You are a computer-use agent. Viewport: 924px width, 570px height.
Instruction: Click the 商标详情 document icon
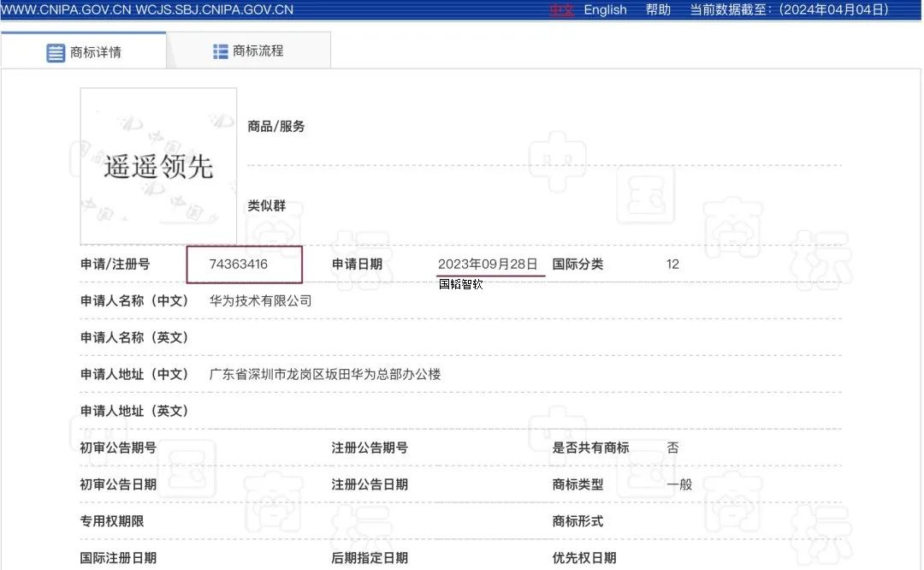[x=56, y=52]
